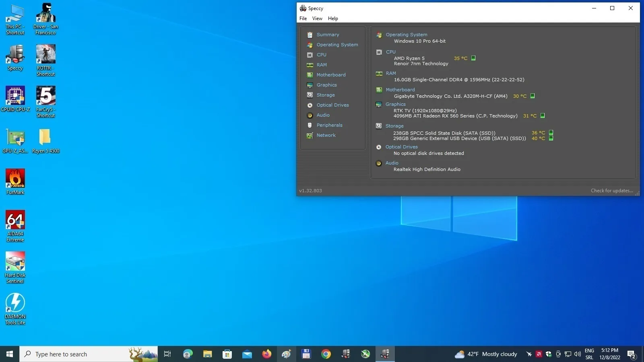Click the Check for updates link
The height and width of the screenshot is (362, 644).
(612, 191)
